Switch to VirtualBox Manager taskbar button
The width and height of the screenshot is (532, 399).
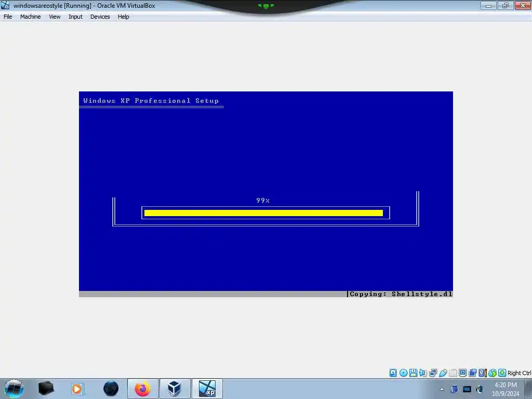coord(175,389)
